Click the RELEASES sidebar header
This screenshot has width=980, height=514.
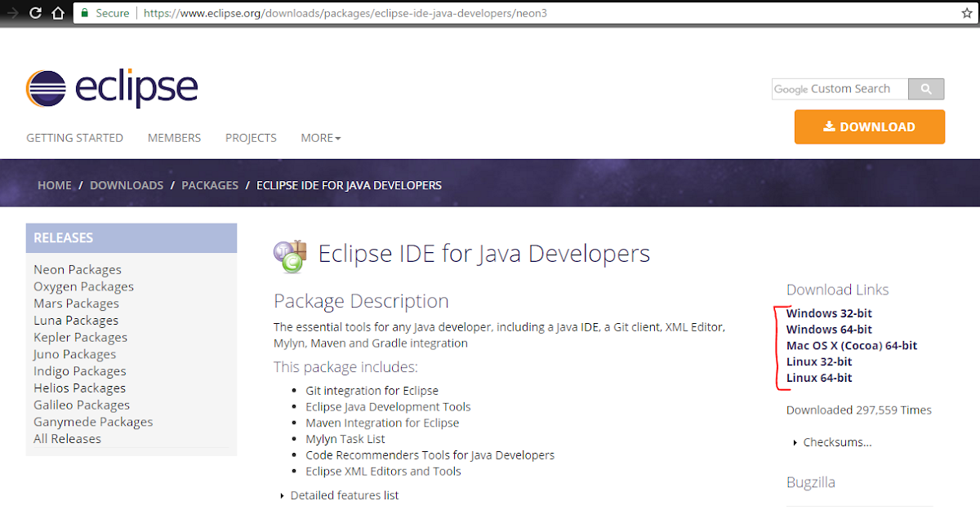(x=131, y=238)
